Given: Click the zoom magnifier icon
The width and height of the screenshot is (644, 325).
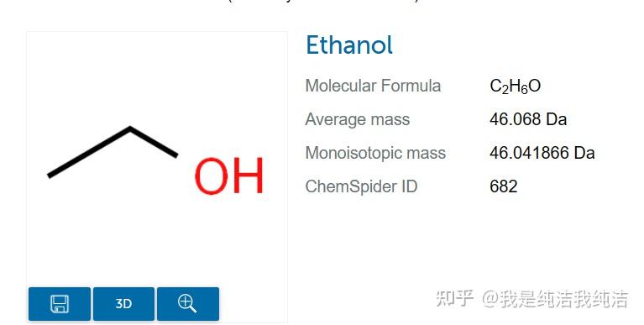Looking at the screenshot, I should [188, 304].
